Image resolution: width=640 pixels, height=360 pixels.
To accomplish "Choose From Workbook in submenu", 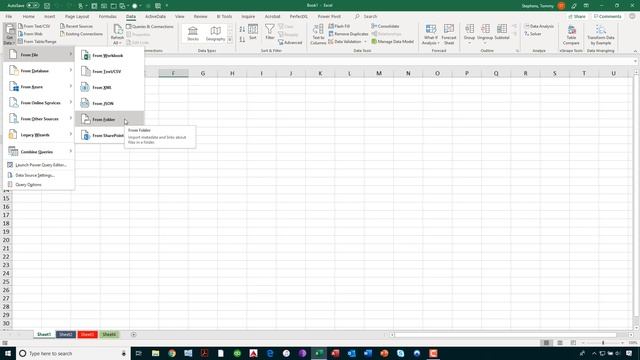I will click(109, 55).
